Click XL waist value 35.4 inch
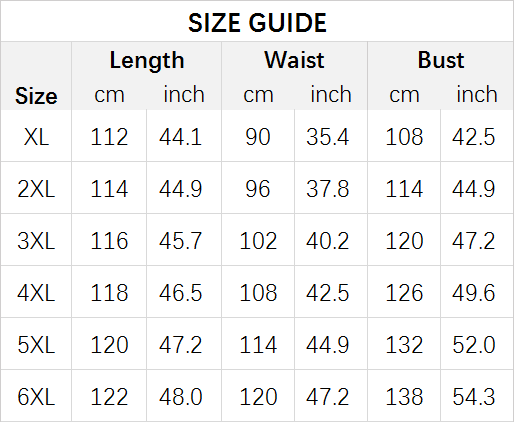This screenshot has height=423, width=515. (x=327, y=137)
